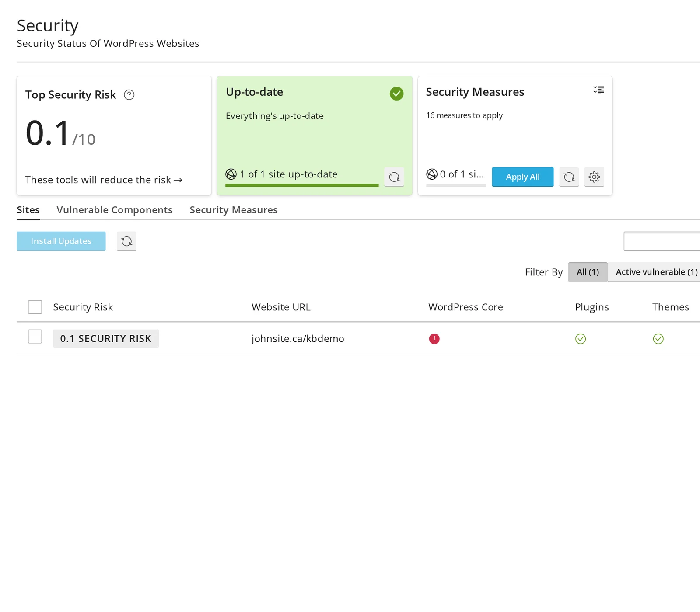Open the Security Measures checklist icon
700x612 pixels.
pos(598,90)
